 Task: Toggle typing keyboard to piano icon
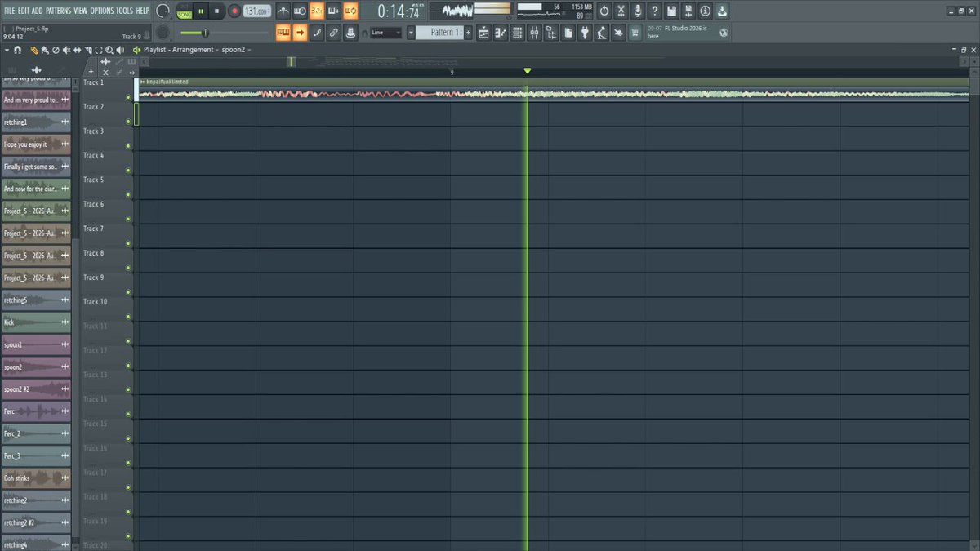pos(283,33)
